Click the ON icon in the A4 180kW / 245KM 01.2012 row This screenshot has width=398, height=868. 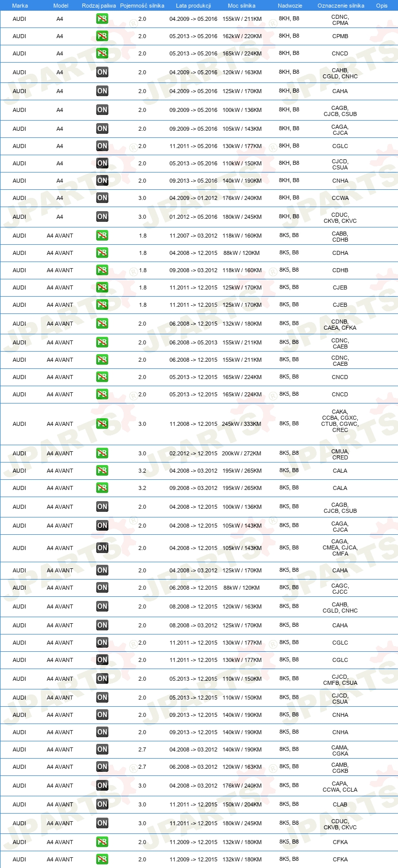[x=102, y=217]
